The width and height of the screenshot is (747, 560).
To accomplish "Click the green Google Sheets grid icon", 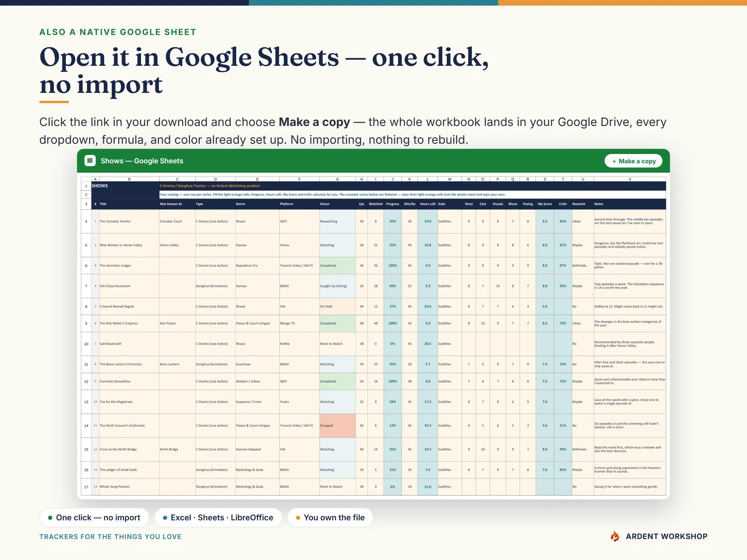I will (90, 161).
